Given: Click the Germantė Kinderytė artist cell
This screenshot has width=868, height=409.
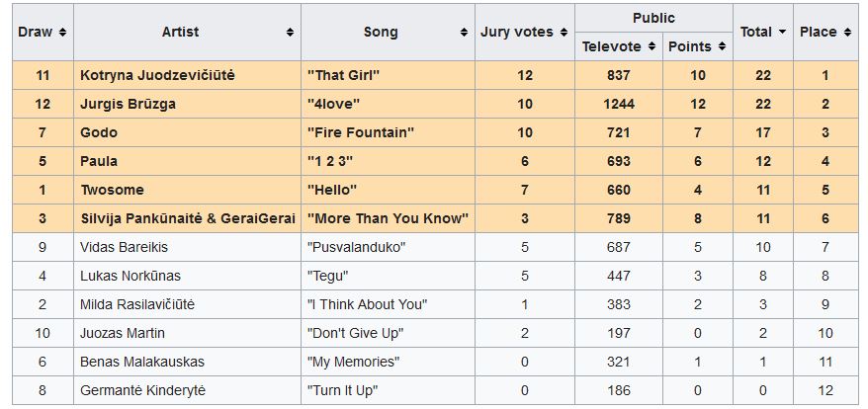Looking at the screenshot, I should tap(142, 390).
